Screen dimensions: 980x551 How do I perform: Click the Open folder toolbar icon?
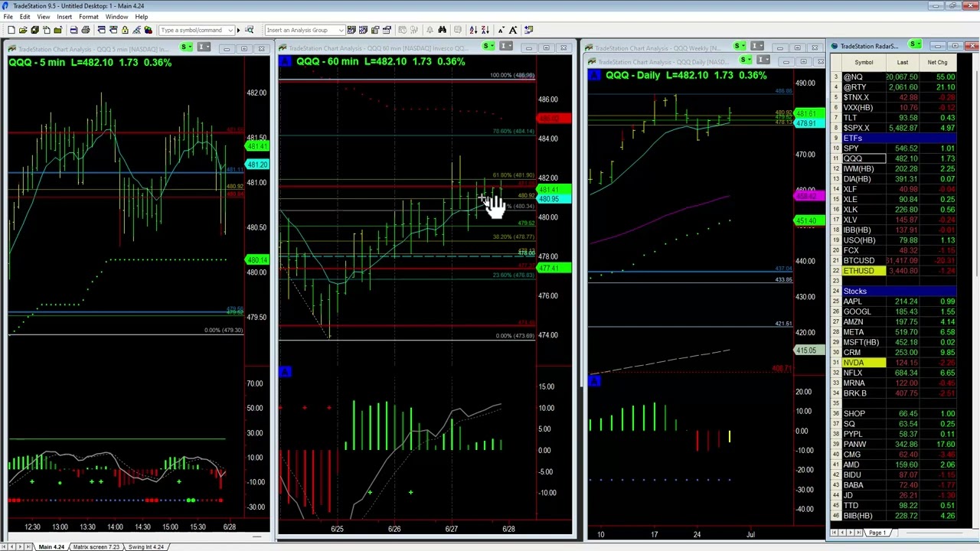click(x=23, y=30)
